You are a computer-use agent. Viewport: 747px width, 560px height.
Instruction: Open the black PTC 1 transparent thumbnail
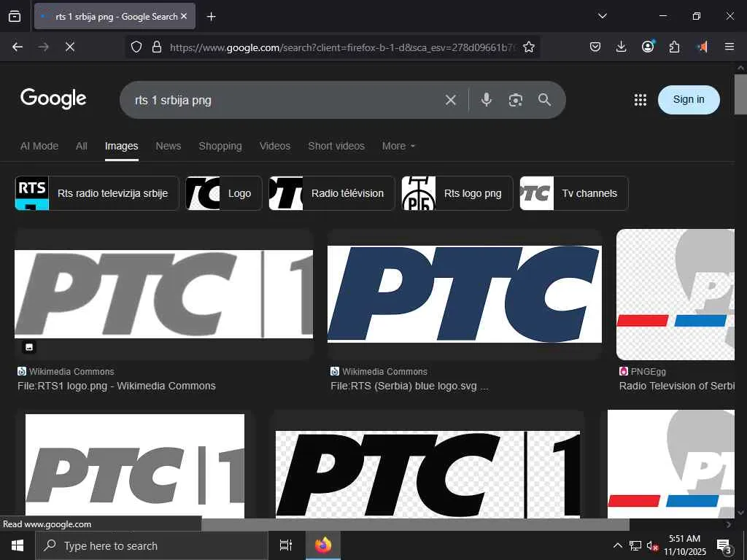(427, 474)
